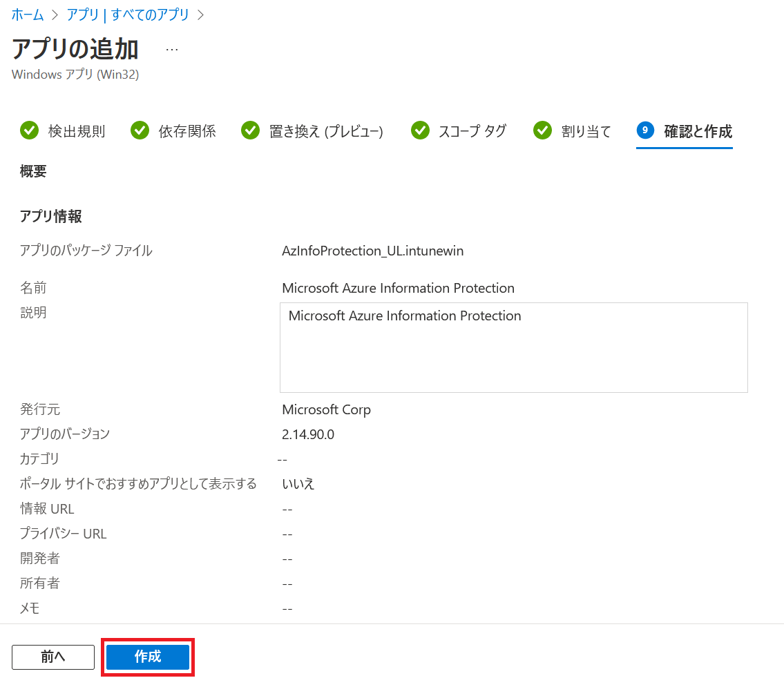
Task: Click the アプリのバージョン label
Action: tap(65, 434)
